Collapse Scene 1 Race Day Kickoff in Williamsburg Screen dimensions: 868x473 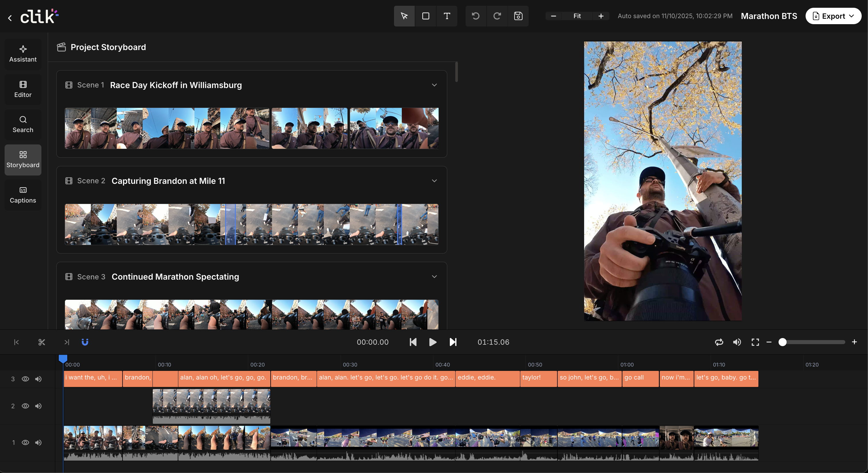434,85
